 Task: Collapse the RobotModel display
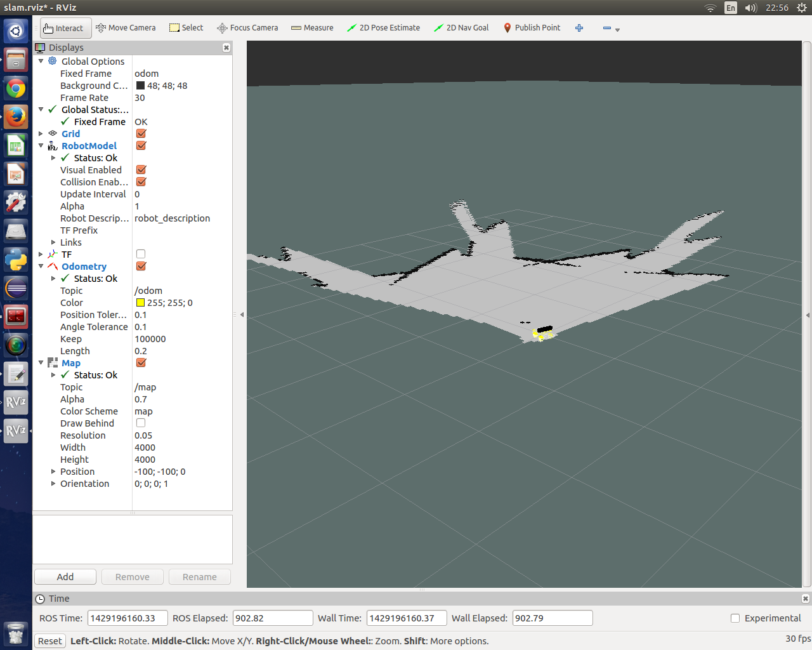pos(41,146)
